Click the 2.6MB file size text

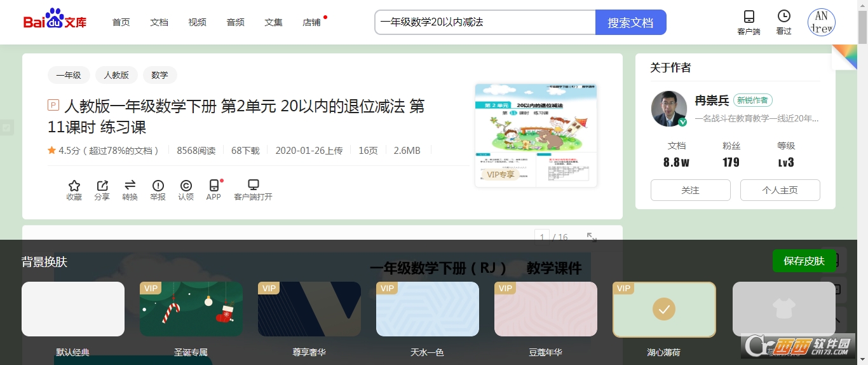coord(407,151)
